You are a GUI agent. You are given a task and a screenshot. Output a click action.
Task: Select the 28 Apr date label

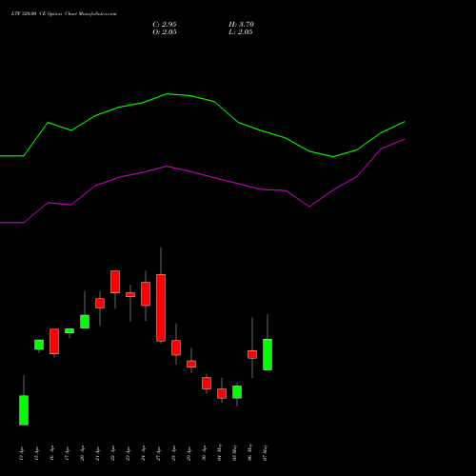point(174,453)
